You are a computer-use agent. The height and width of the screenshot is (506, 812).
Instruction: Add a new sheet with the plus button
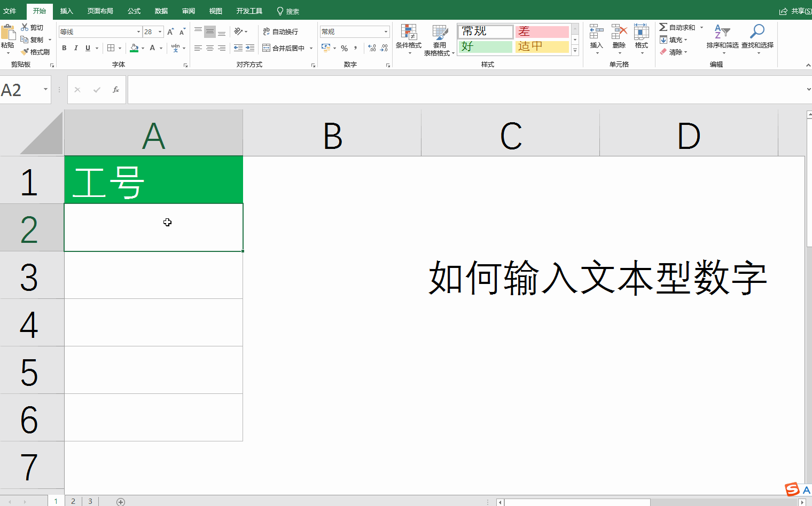pos(121,502)
